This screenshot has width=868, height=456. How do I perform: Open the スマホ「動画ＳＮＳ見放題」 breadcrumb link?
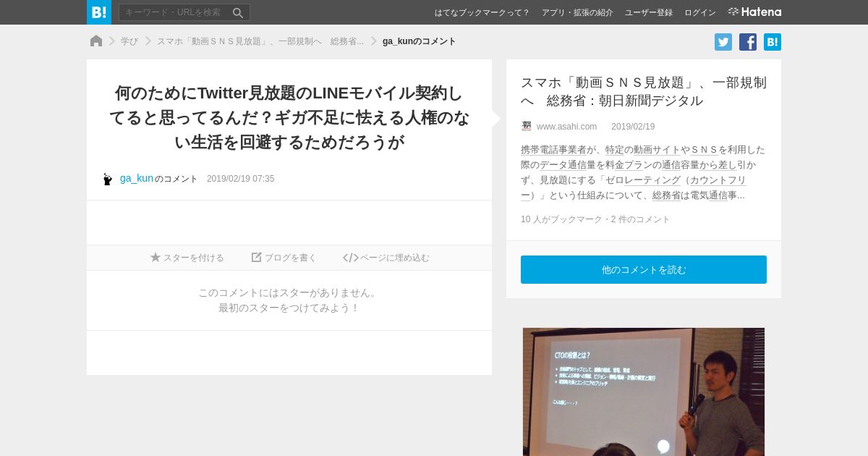coord(260,41)
